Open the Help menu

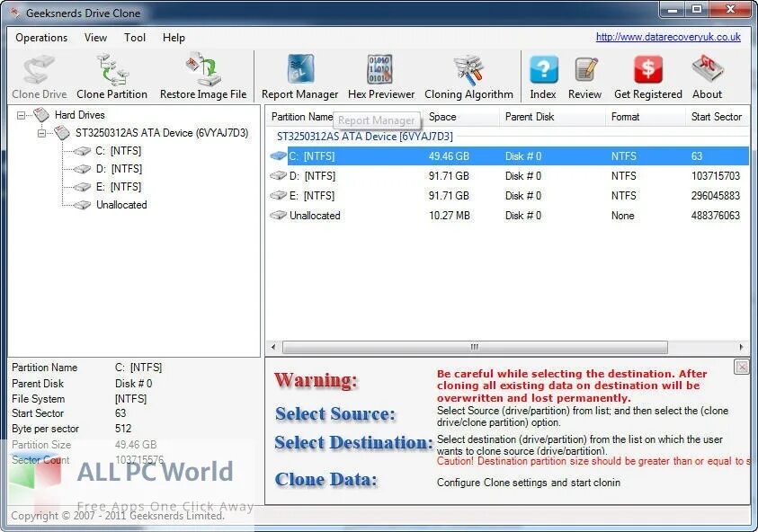pos(174,38)
